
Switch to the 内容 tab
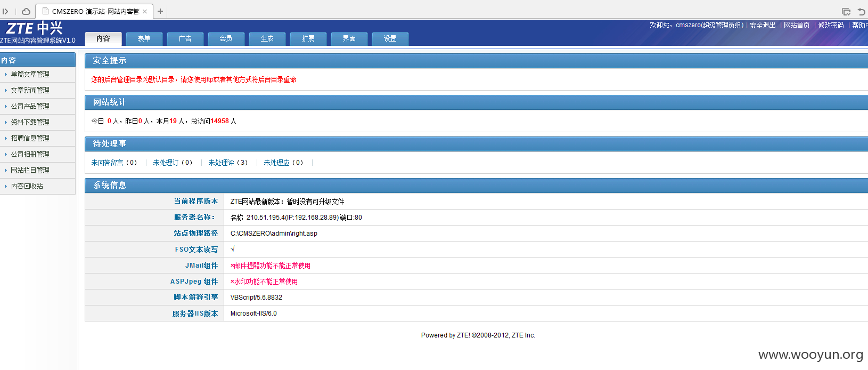[x=103, y=38]
